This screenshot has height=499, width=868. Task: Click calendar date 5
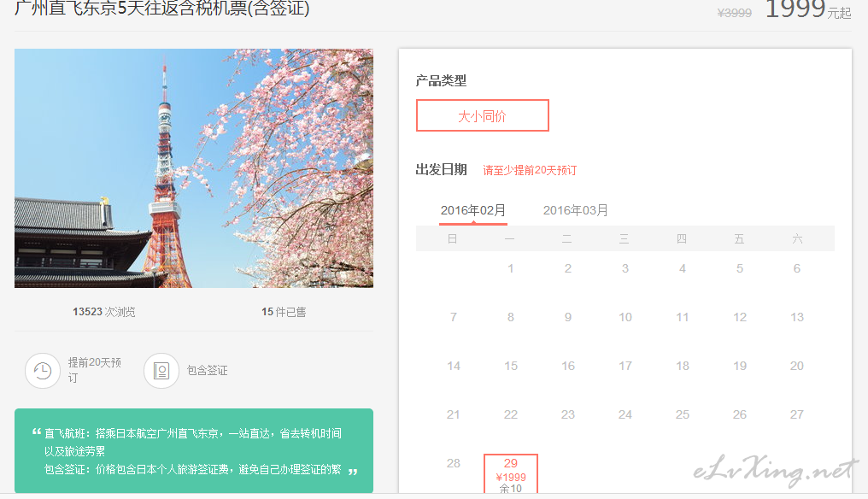(740, 268)
